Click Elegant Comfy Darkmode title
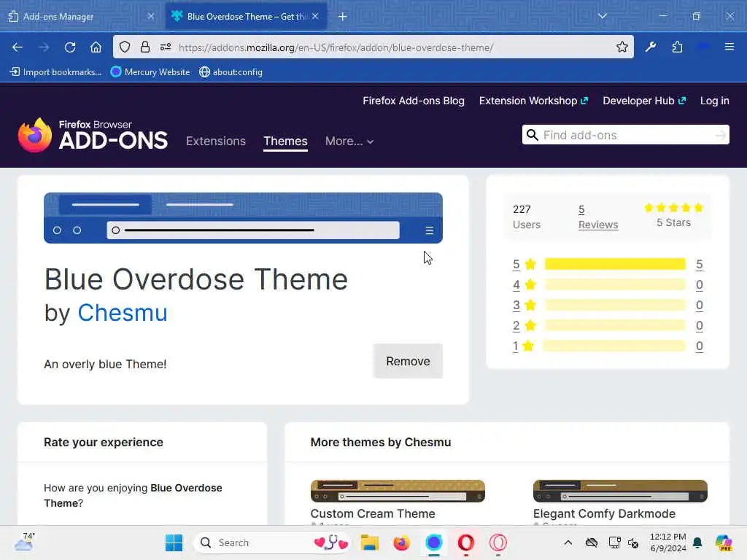This screenshot has height=560, width=747. (604, 513)
